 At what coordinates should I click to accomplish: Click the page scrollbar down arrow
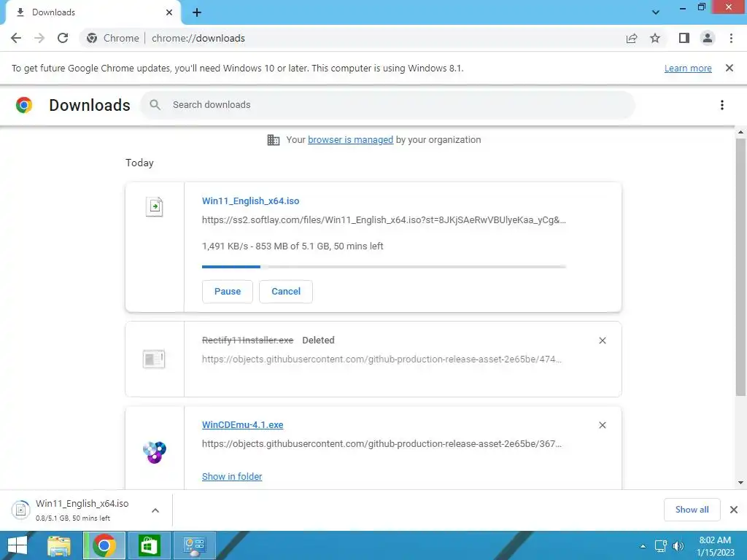pos(740,483)
